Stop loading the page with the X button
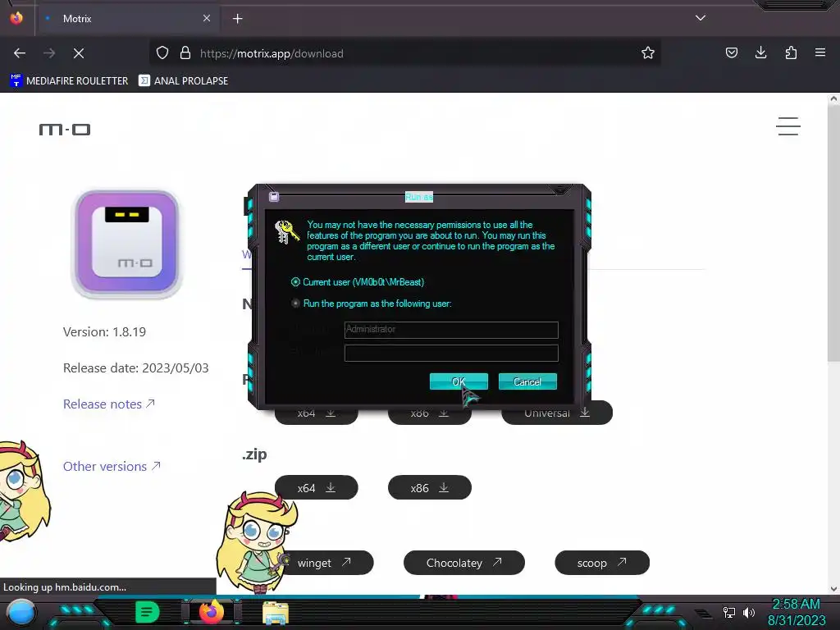 (x=79, y=53)
